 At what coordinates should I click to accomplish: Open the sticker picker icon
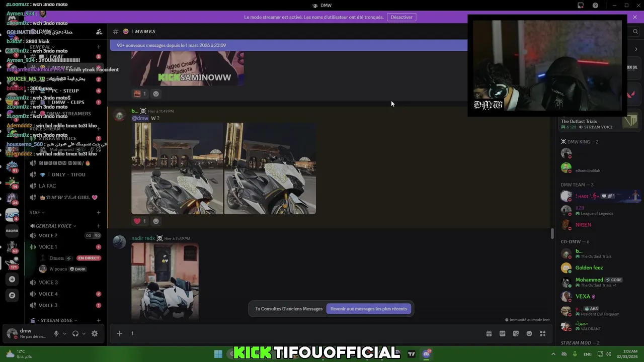pyautogui.click(x=516, y=333)
